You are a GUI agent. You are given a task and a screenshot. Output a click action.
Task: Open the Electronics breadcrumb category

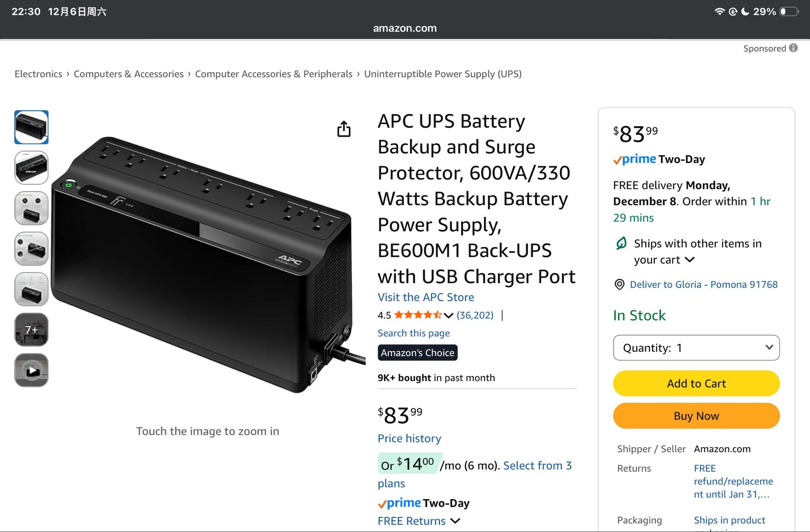(38, 74)
